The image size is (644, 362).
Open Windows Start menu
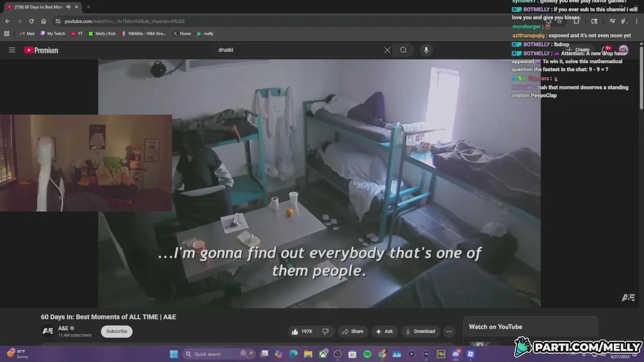click(174, 354)
